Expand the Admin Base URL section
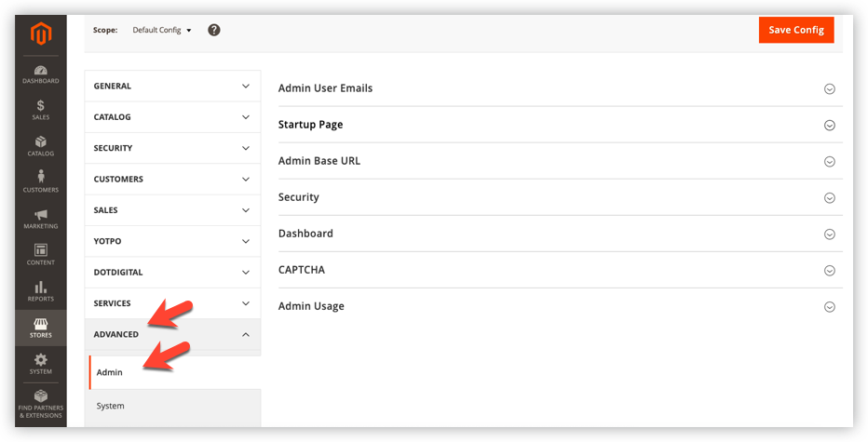Image resolution: width=868 pixels, height=442 pixels. pyautogui.click(x=561, y=162)
